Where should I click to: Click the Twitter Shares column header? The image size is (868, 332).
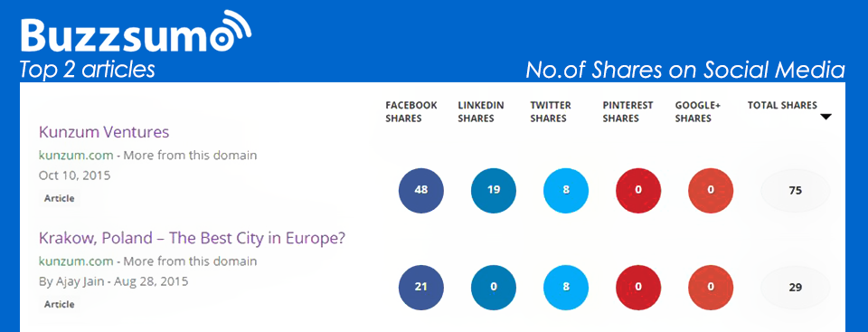pos(551,111)
